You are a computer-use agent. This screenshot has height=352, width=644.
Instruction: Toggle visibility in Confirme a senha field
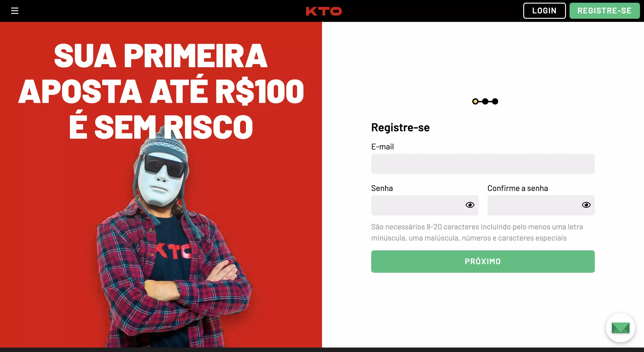coord(586,205)
